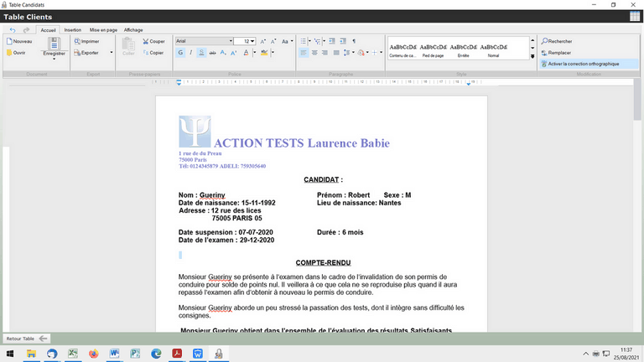Image resolution: width=644 pixels, height=362 pixels.
Task: Apply the Contenu de ca... style
Action: click(x=402, y=50)
